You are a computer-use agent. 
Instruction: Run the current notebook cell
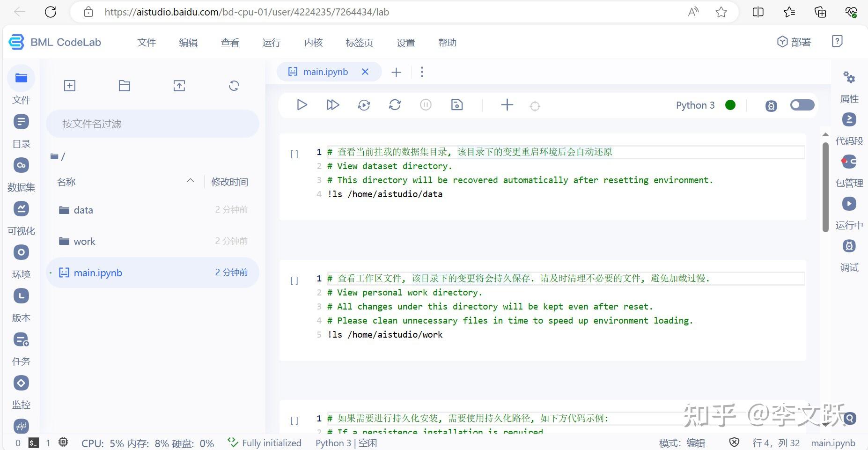302,105
